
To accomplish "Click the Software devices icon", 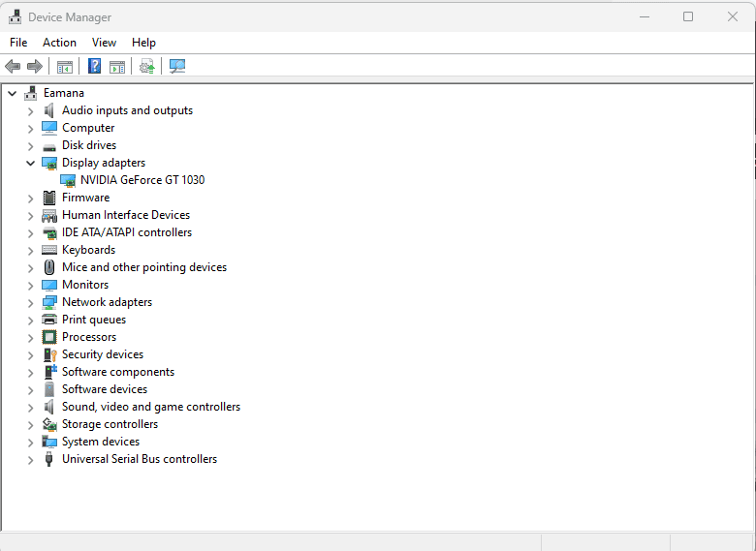I will pyautogui.click(x=49, y=389).
